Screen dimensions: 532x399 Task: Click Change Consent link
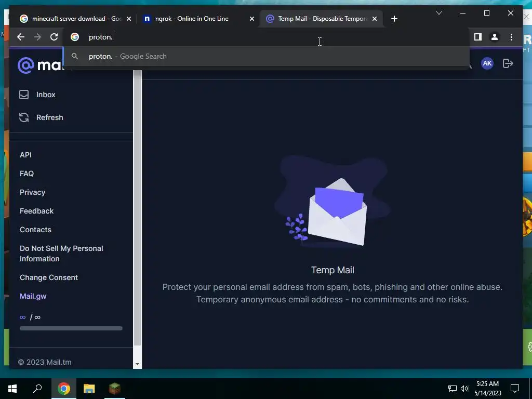tap(48, 277)
